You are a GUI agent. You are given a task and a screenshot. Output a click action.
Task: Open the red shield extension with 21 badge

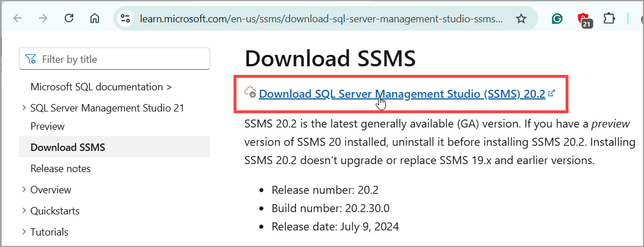[x=583, y=19]
